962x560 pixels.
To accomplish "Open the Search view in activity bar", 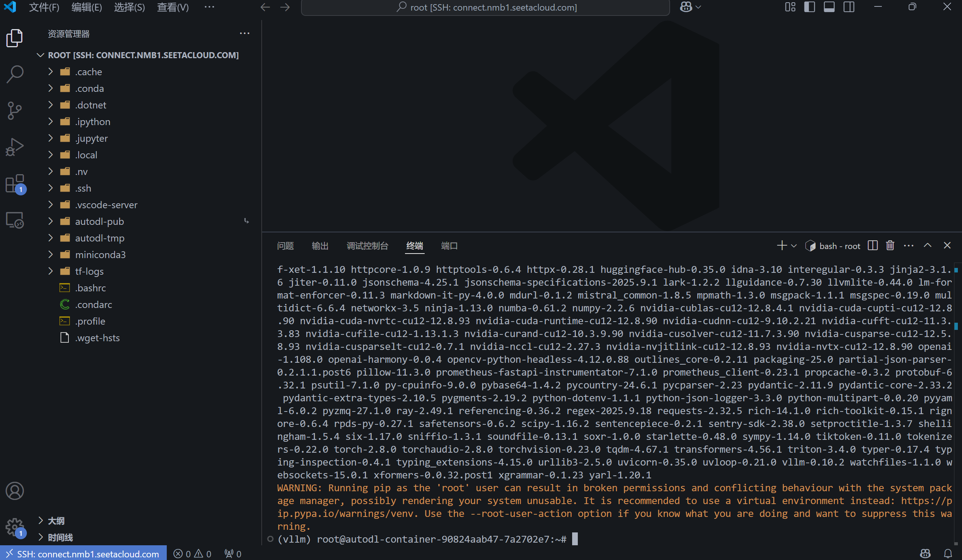I will click(x=15, y=74).
